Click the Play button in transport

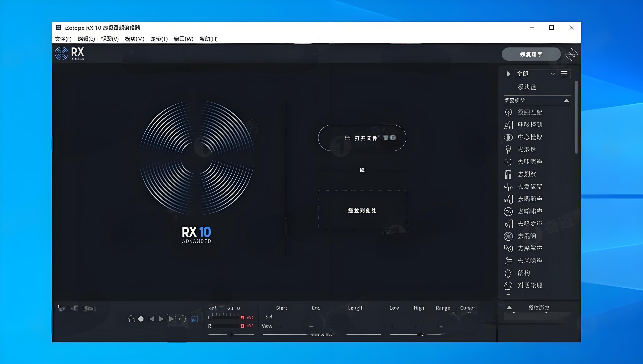161,319
